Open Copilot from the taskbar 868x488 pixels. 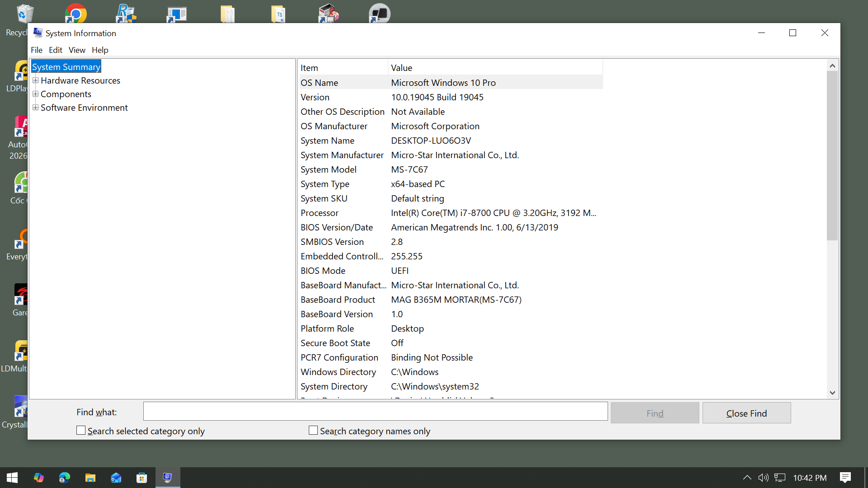(39, 478)
